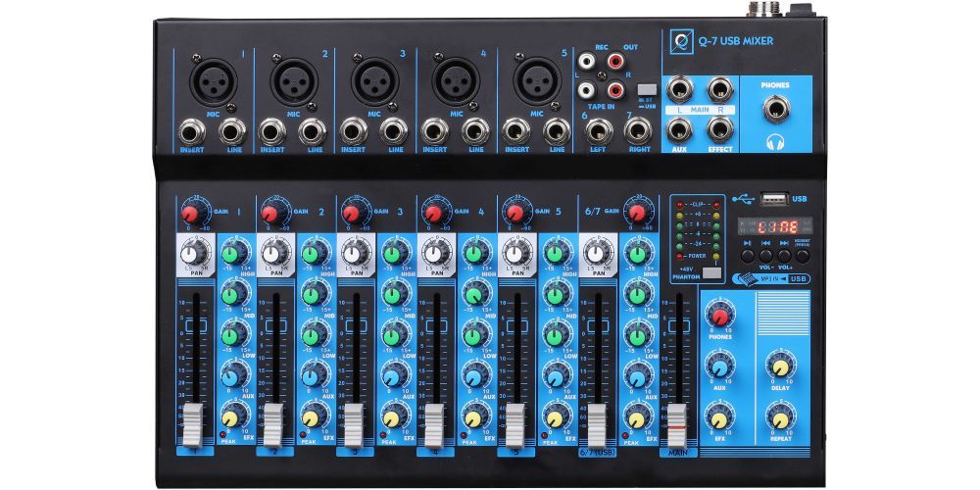Click the red POWER LED indicator
The image size is (980, 490).
(679, 256)
